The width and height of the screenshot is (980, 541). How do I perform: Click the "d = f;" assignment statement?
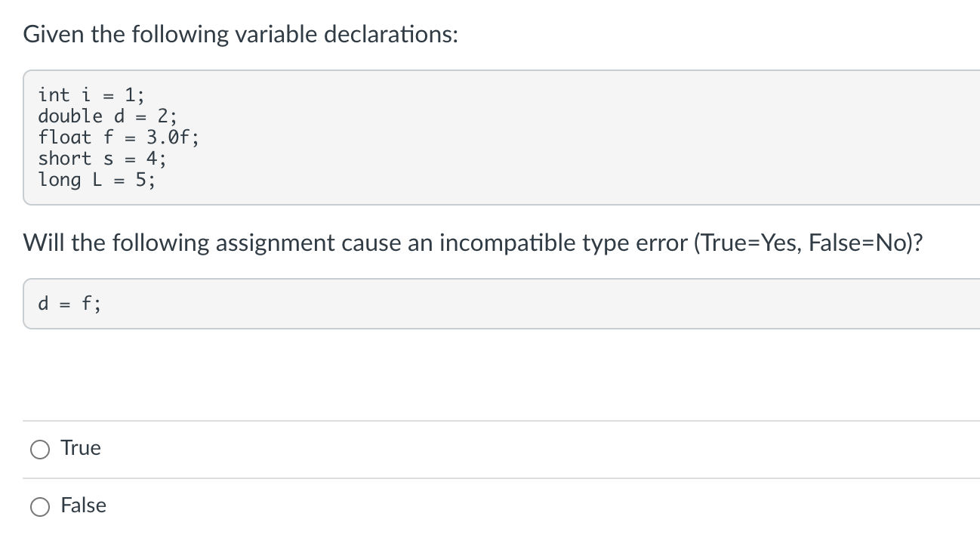69,304
